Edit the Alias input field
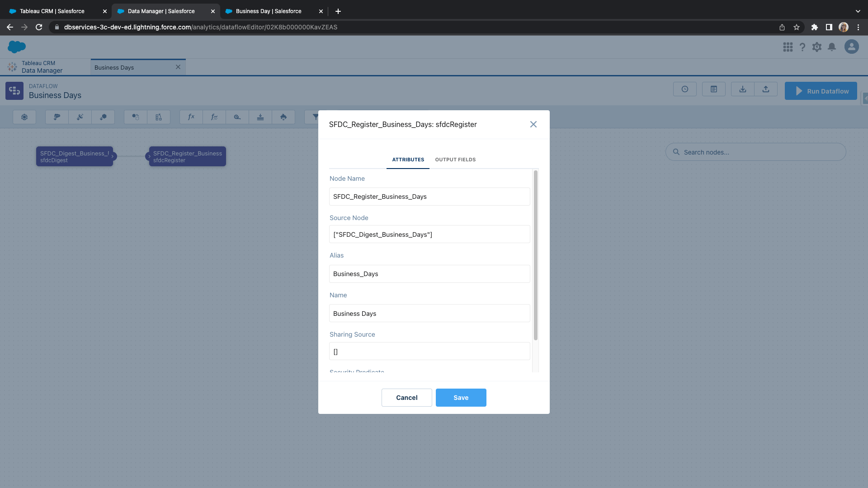Viewport: 868px width, 488px height. coord(429,273)
